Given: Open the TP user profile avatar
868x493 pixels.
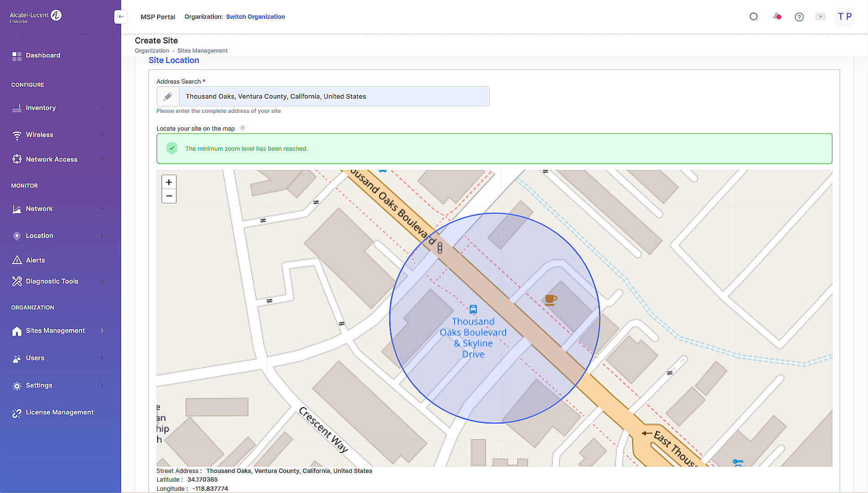Looking at the screenshot, I should pos(844,17).
